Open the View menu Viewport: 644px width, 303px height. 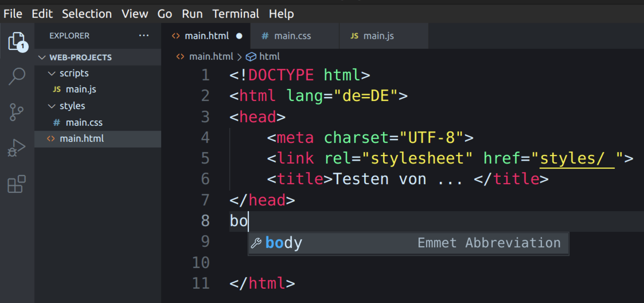[135, 14]
